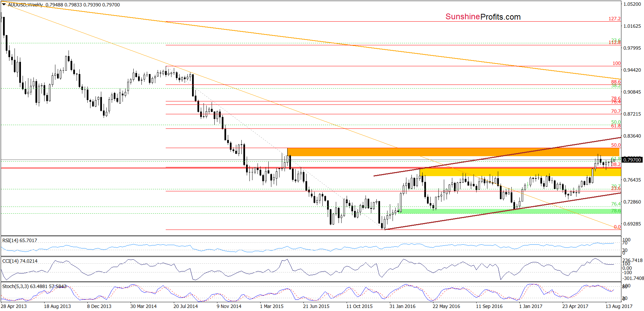This screenshot has width=644, height=311.
Task: Click the 0.97995 price axis label
Action: coord(632,48)
